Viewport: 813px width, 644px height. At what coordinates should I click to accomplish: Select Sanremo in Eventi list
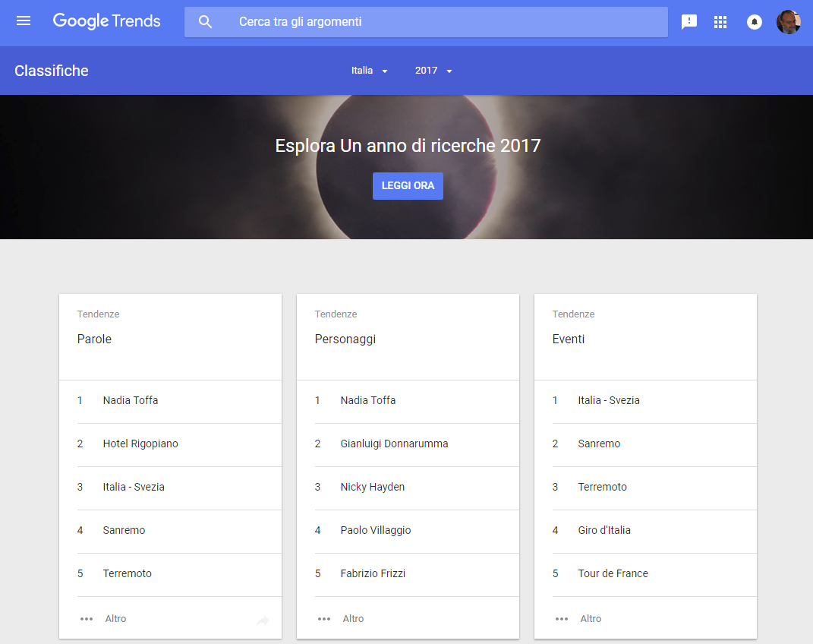pos(654,444)
